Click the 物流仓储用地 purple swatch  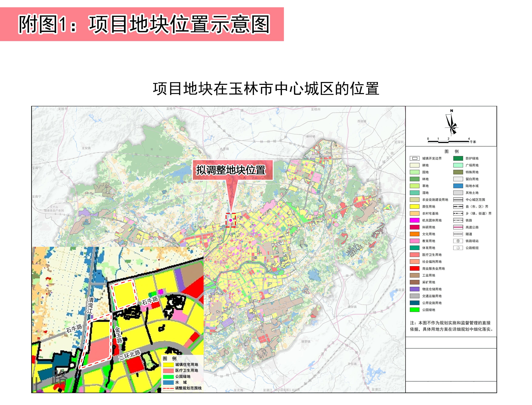point(414,289)
